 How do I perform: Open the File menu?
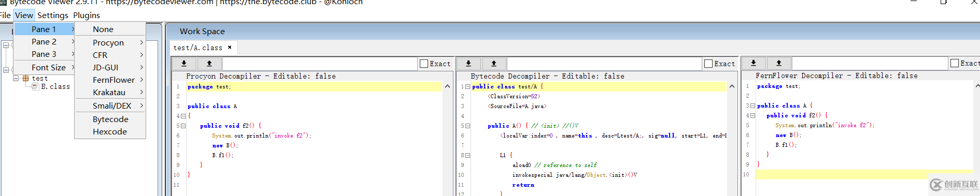5,15
